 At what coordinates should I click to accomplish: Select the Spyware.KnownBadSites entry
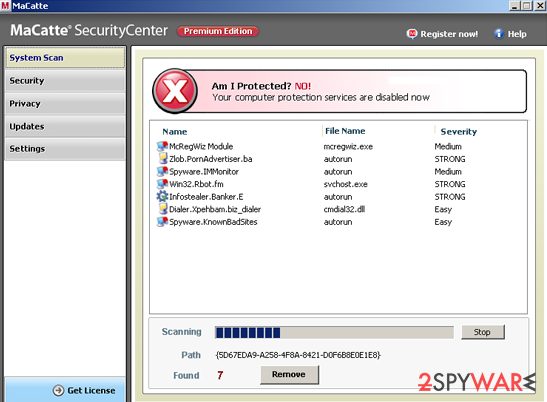[x=213, y=222]
